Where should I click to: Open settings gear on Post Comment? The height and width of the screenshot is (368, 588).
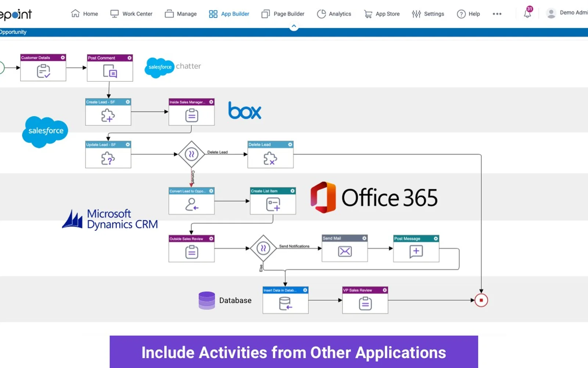click(x=129, y=58)
